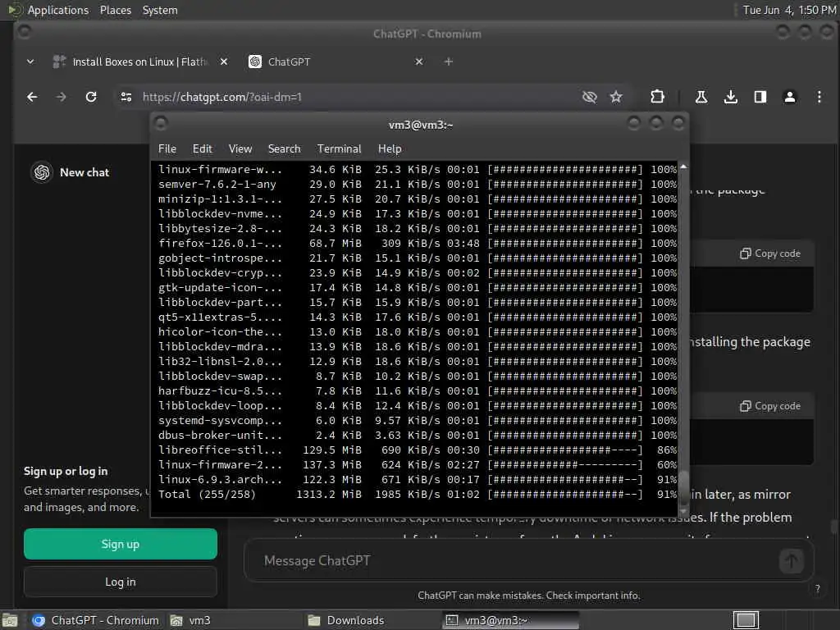Open the System menu
This screenshot has height=630, width=840.
point(160,10)
